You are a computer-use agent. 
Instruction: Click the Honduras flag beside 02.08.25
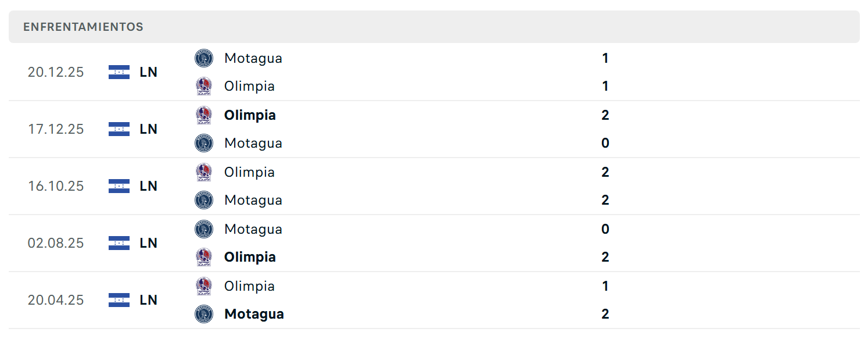point(119,243)
